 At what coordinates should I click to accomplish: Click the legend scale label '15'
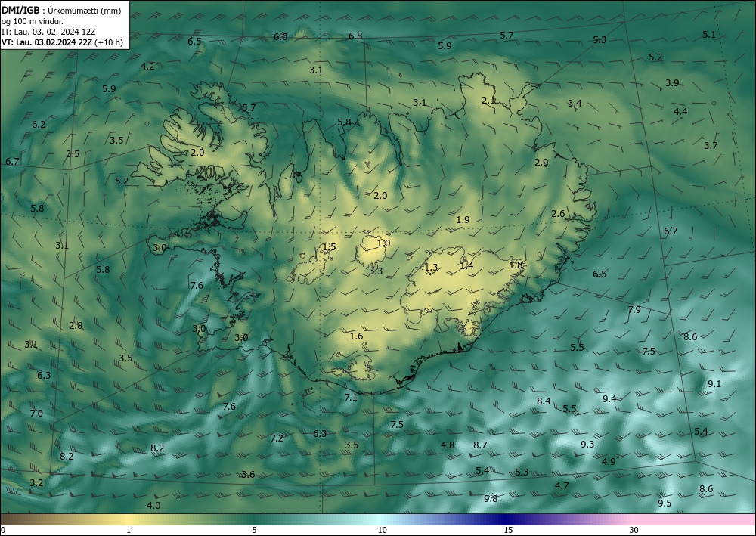point(508,530)
